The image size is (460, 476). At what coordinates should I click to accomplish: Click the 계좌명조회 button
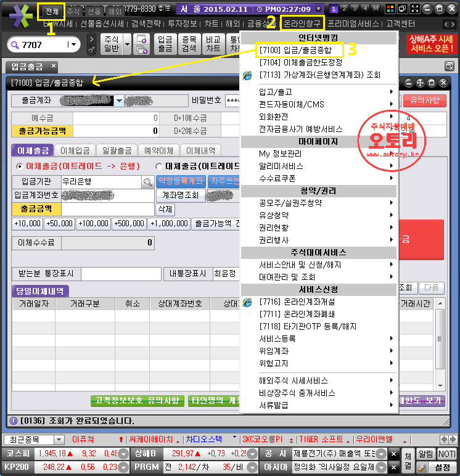click(x=181, y=195)
